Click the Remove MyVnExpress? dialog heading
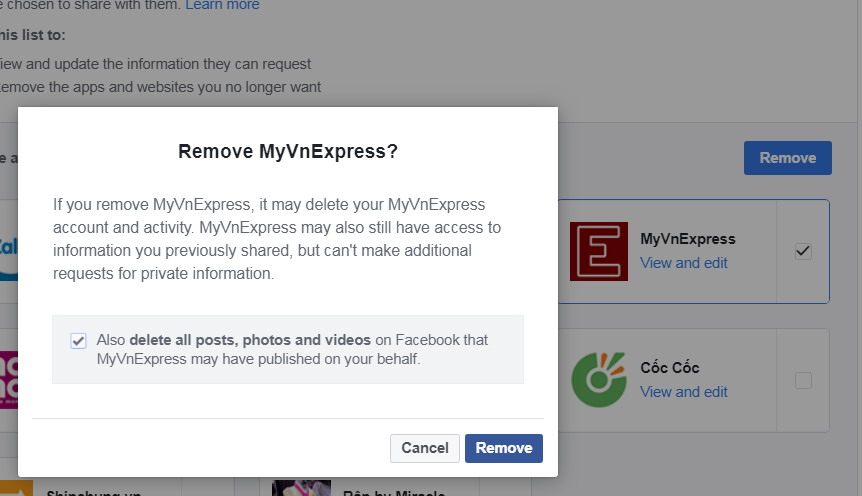Screen dimensions: 862x496 288,151
